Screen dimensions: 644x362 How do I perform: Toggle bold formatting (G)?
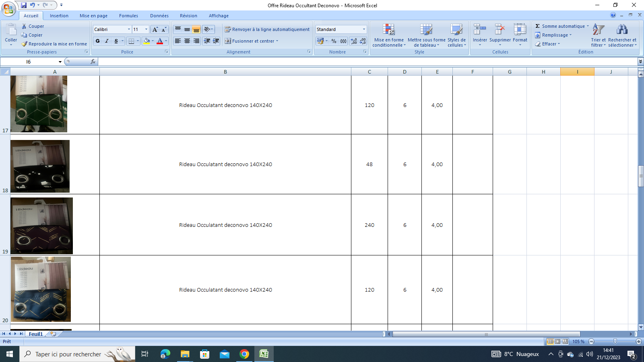(98, 41)
